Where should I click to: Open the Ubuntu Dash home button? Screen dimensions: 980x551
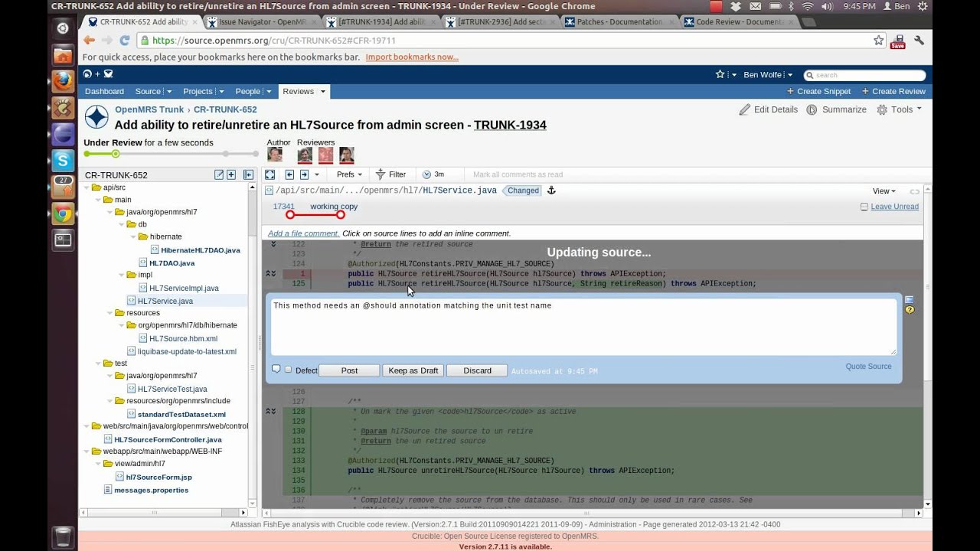[63, 28]
